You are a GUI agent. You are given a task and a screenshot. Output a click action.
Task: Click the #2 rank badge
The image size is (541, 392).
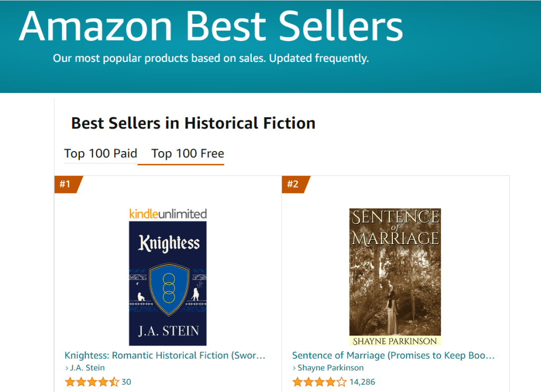294,184
